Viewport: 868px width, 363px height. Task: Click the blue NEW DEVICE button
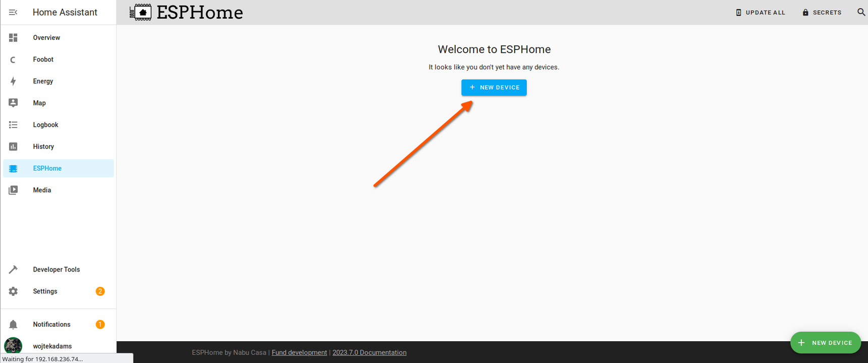(x=494, y=87)
